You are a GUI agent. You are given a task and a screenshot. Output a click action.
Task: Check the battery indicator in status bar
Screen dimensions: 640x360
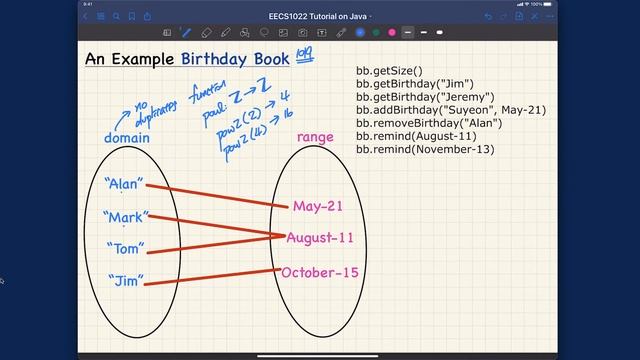click(x=547, y=4)
